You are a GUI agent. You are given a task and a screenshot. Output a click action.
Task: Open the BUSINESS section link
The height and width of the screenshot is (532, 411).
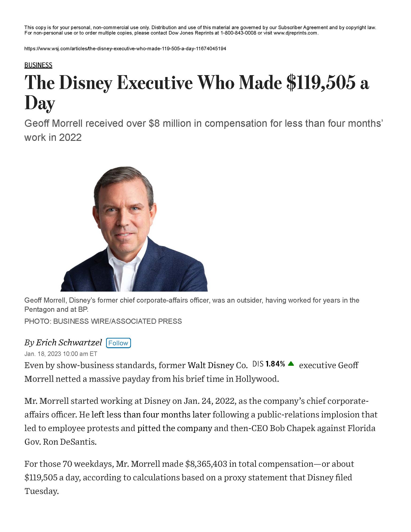(x=38, y=65)
